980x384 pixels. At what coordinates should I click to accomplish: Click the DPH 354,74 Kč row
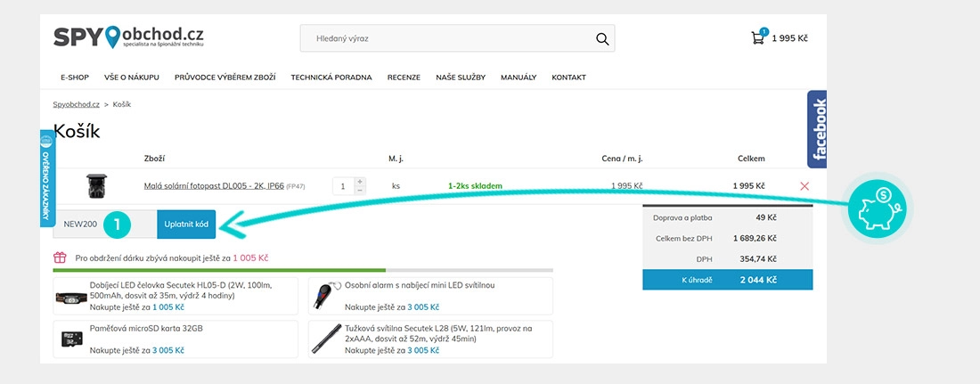[728, 259]
